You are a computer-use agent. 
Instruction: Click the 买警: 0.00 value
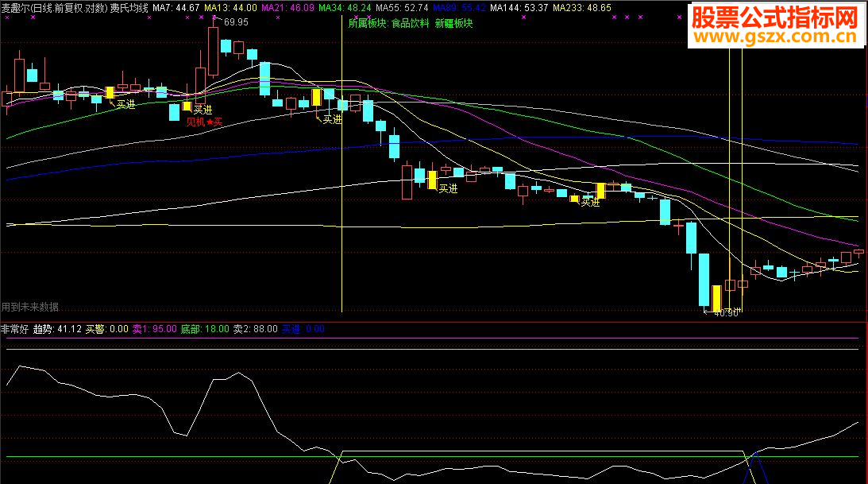[x=107, y=329]
